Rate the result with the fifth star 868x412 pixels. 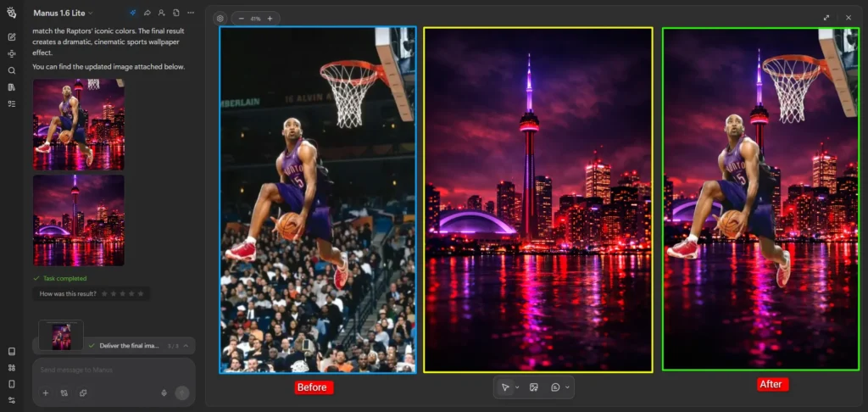138,294
